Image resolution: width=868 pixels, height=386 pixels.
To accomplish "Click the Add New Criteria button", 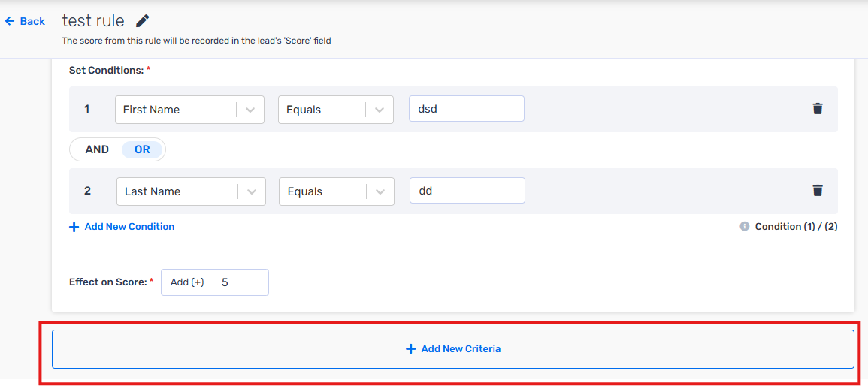I will tap(453, 349).
